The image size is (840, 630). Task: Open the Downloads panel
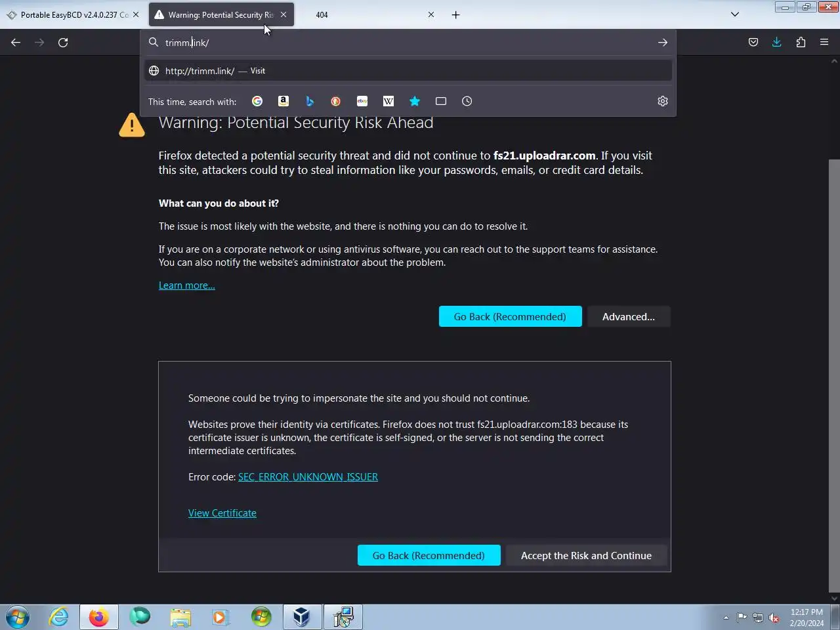(x=777, y=43)
